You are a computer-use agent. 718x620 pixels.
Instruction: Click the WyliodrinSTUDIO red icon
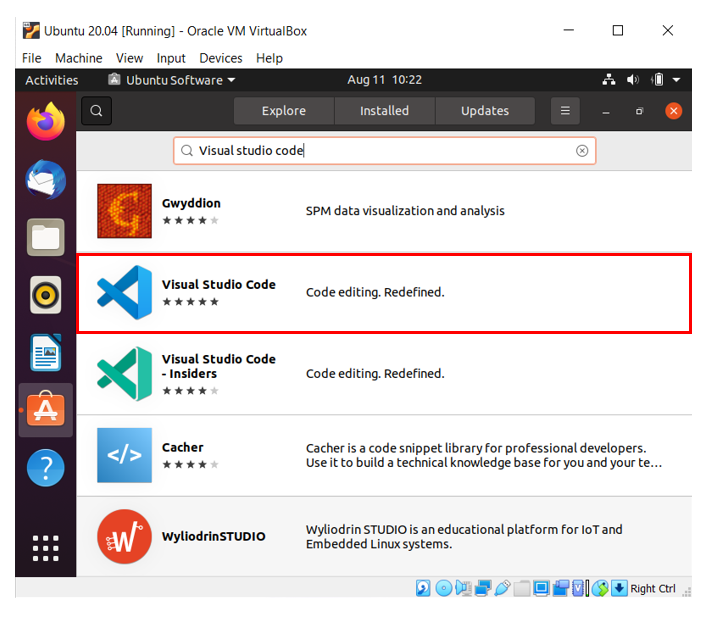124,536
